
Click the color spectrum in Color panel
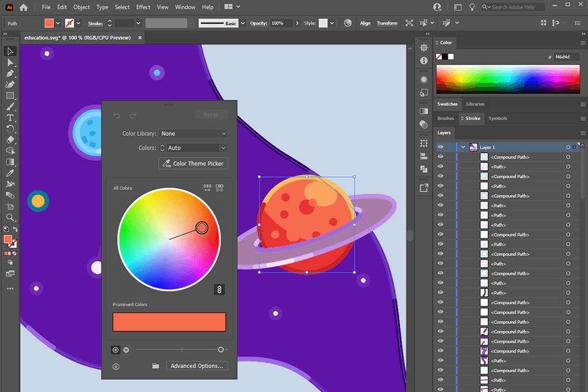(508, 79)
